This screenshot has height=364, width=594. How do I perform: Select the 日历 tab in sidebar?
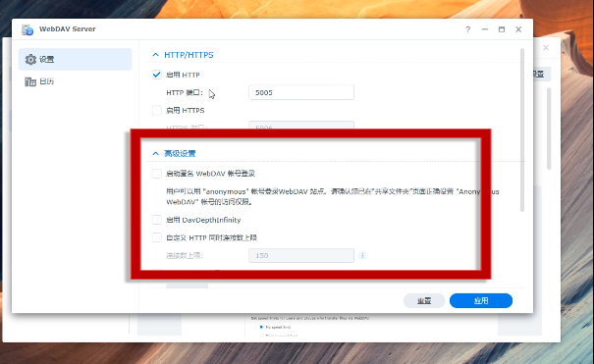[75, 81]
